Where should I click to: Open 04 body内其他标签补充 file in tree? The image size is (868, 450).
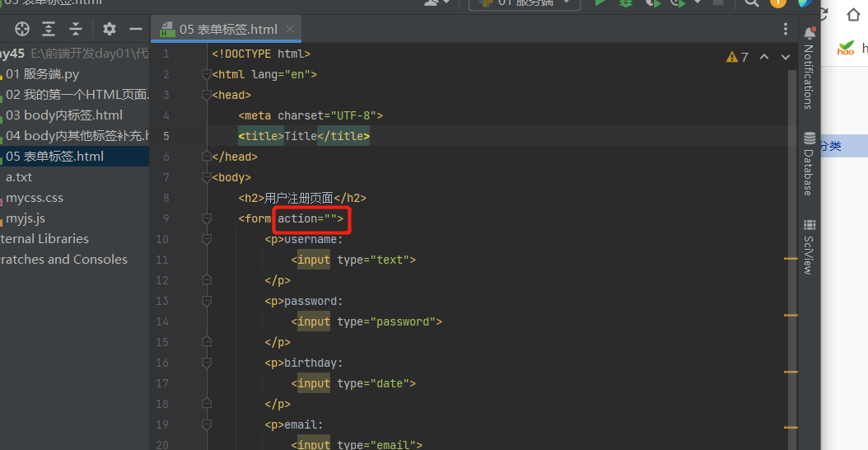pos(77,136)
